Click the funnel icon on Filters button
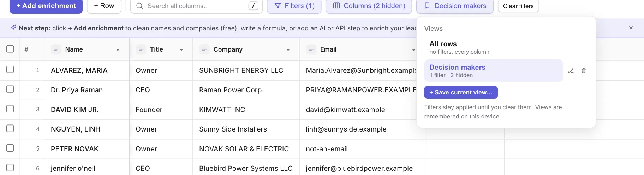Viewport: 644px width, 175px height. pos(278,6)
